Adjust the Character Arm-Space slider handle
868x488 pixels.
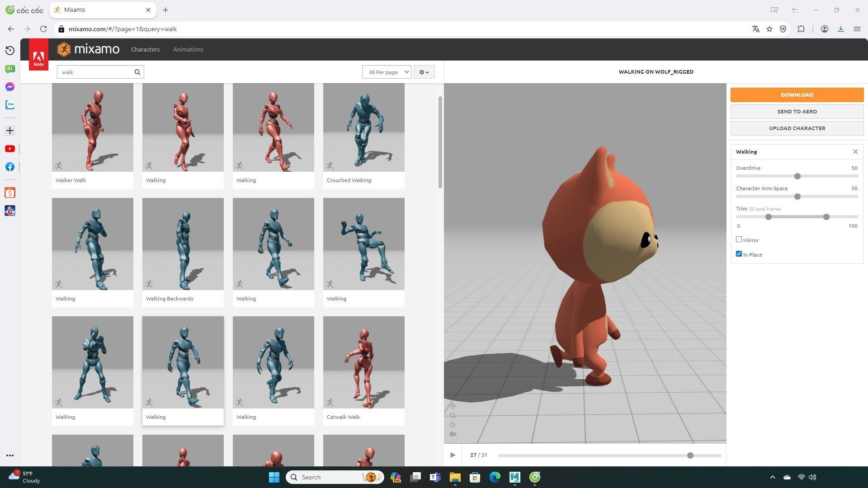pyautogui.click(x=797, y=197)
